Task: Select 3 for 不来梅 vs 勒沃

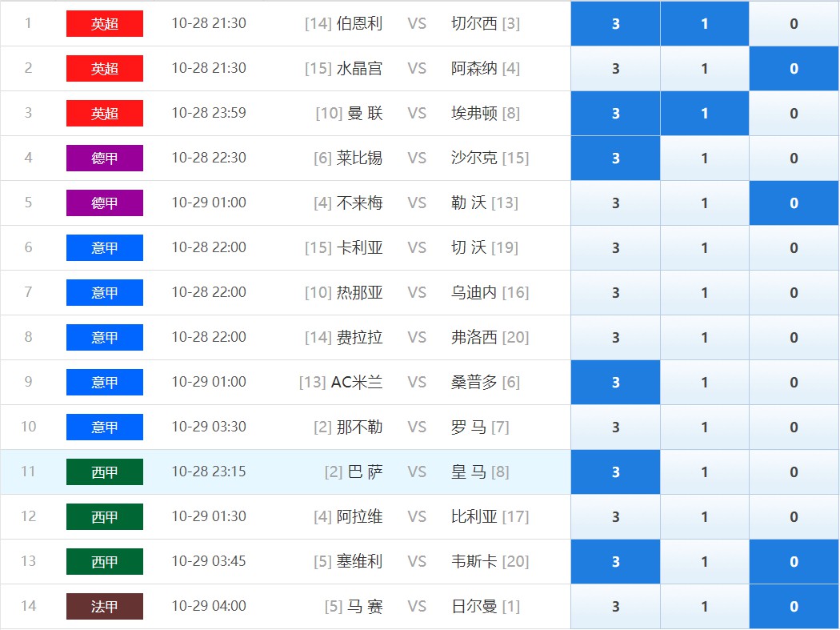Action: coord(615,203)
